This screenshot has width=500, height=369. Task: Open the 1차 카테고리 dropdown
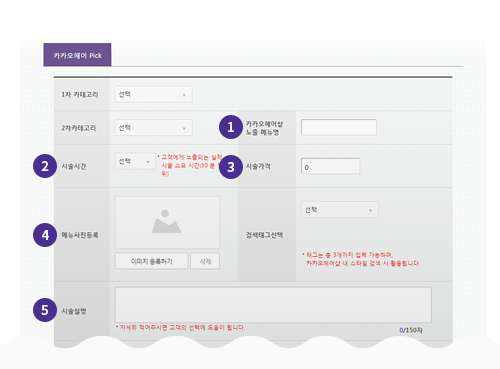[x=153, y=94]
